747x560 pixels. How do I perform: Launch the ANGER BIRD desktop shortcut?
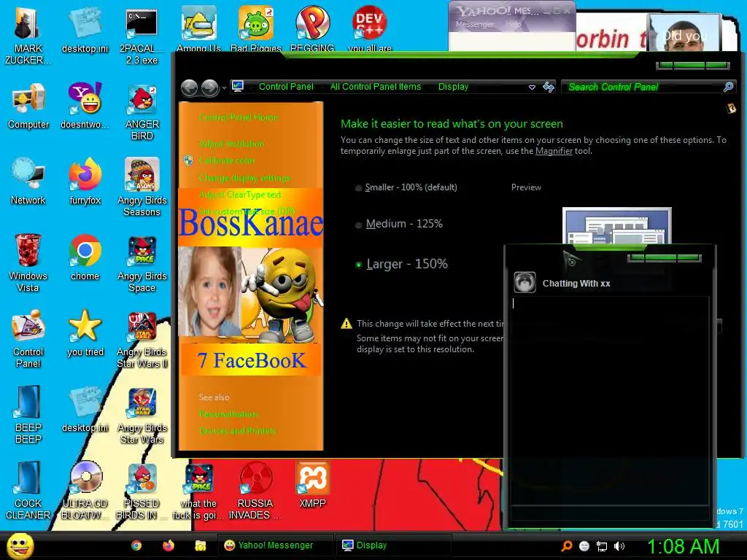point(142,112)
